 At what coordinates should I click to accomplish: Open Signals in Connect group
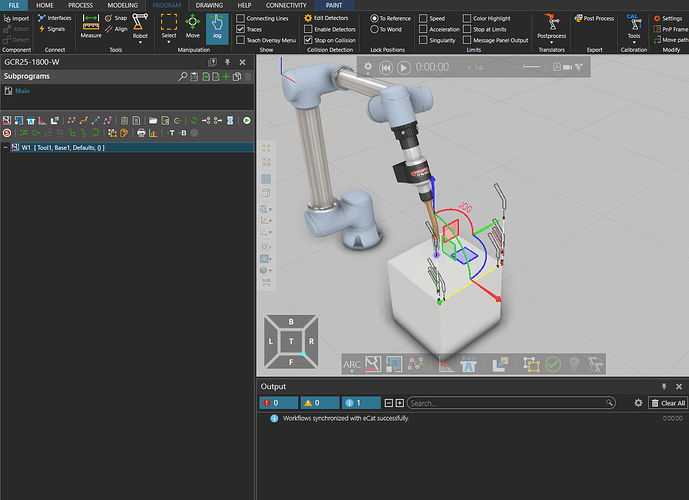[x=52, y=29]
